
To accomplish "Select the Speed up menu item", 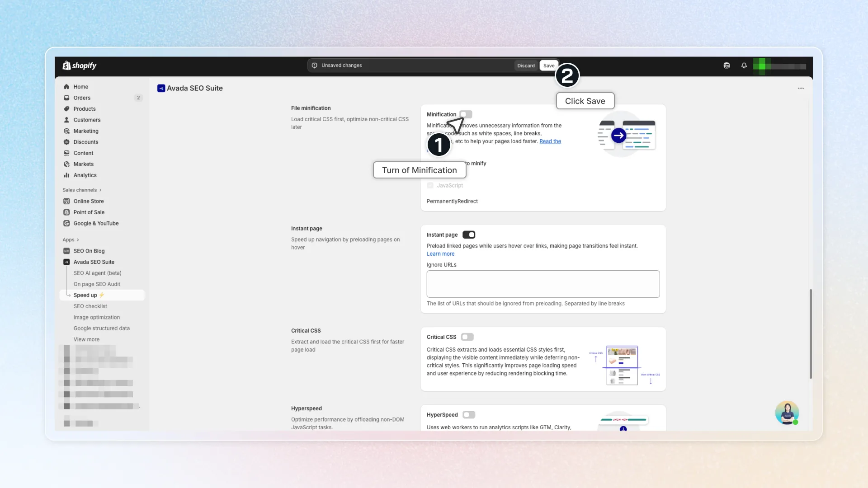I will pos(102,295).
